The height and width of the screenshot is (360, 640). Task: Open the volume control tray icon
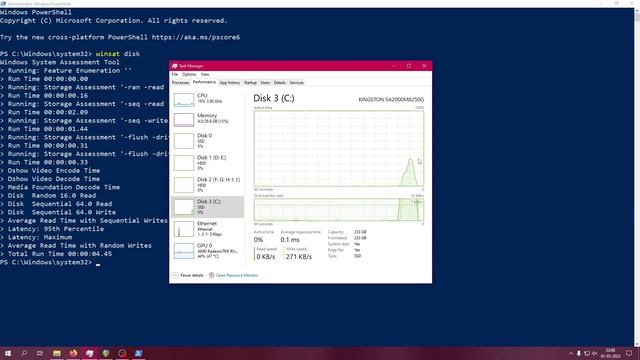(595, 353)
